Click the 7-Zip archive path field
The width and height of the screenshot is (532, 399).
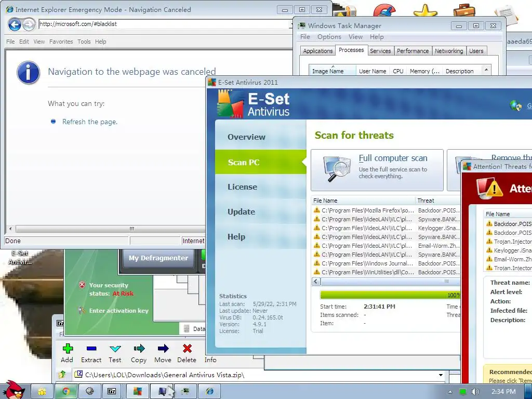click(x=259, y=375)
